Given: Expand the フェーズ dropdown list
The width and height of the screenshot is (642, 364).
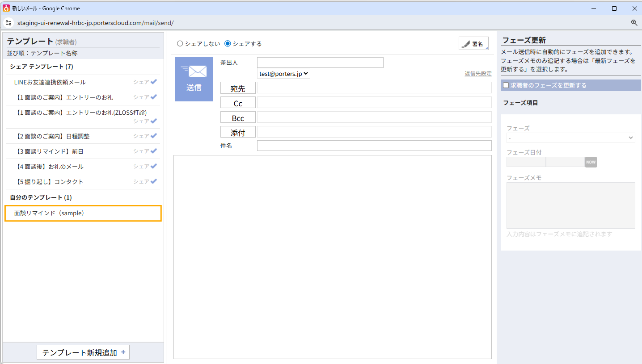Looking at the screenshot, I should tap(570, 138).
